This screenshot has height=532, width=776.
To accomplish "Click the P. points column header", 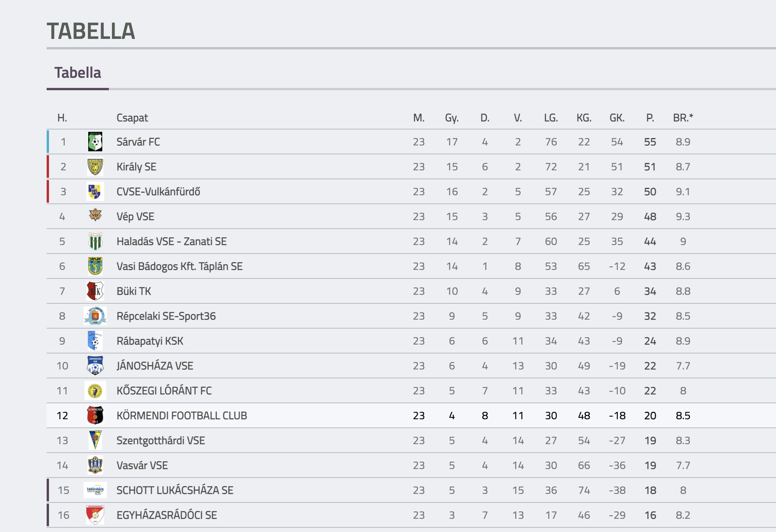I will pyautogui.click(x=650, y=118).
